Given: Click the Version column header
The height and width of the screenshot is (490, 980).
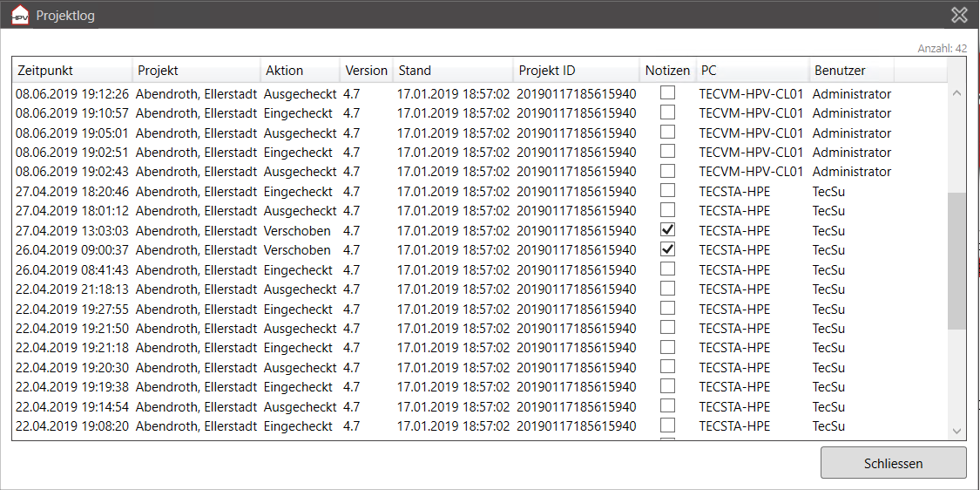Looking at the screenshot, I should 366,71.
